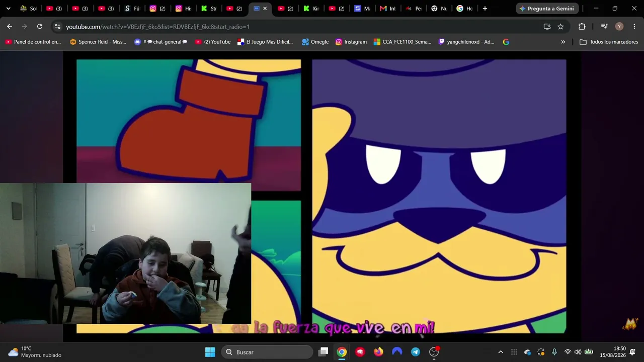644x362 pixels.
Task: Switch to the Kick 'Kir' tab
Action: (x=312, y=9)
